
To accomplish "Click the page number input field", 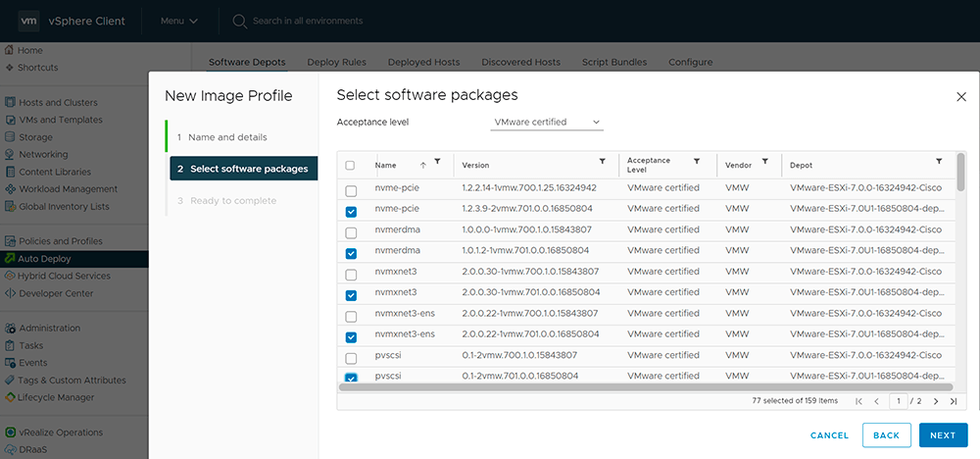I will 898,401.
